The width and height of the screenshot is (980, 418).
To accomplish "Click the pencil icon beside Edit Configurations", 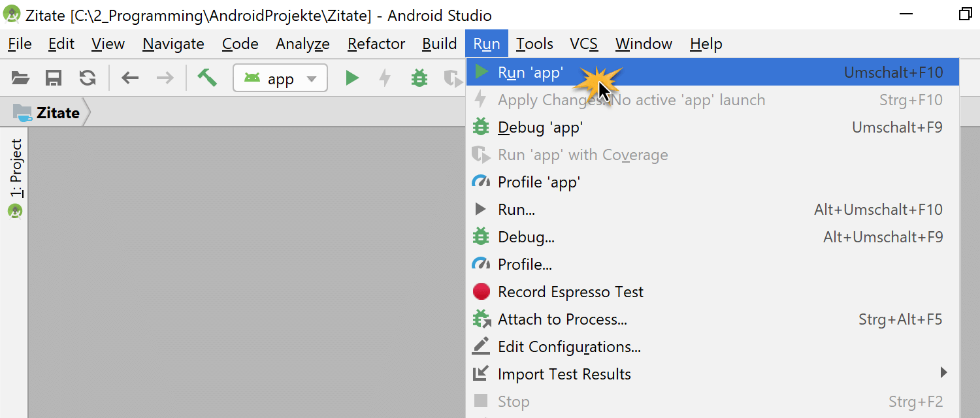I will click(481, 346).
